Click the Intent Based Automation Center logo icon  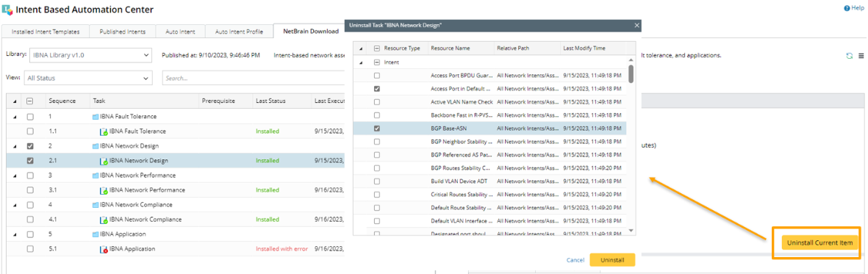pyautogui.click(x=7, y=10)
